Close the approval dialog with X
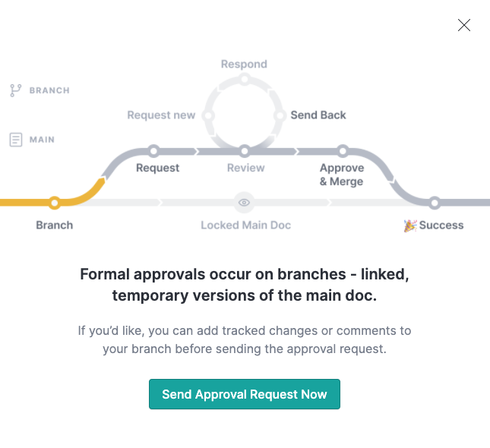Screen dimensions: 490x448 pos(463,25)
